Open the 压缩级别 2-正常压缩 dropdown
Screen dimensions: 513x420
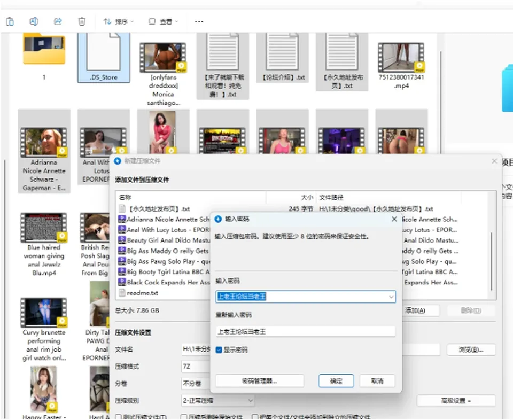click(217, 400)
